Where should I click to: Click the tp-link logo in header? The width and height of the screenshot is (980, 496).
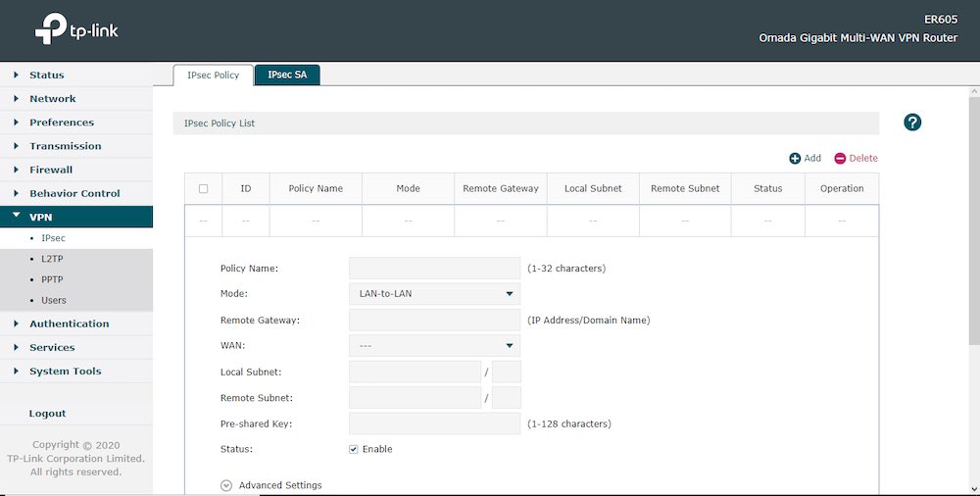(x=76, y=30)
